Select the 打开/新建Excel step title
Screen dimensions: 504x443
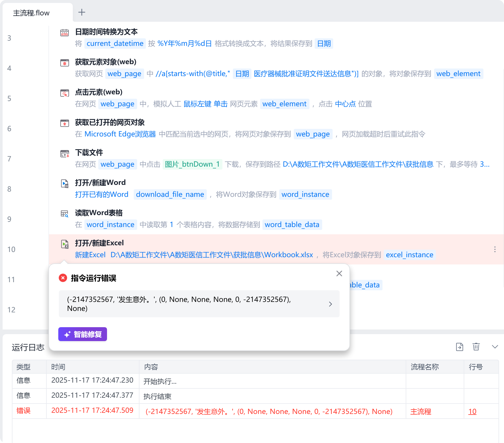99,243
